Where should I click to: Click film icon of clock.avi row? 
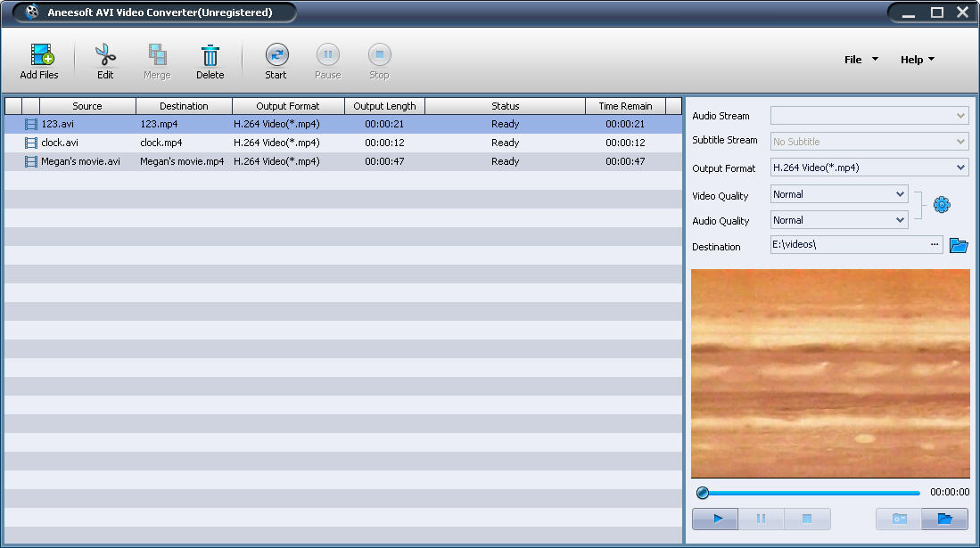30,143
